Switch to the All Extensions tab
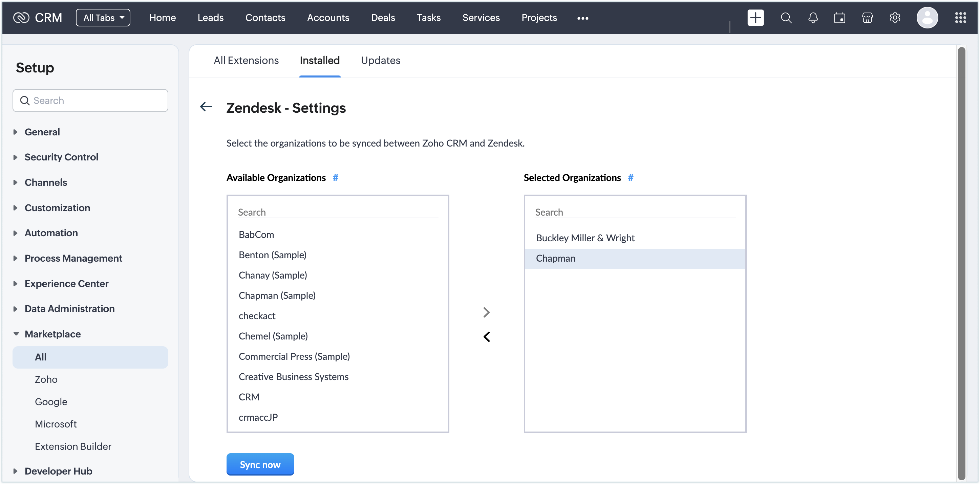This screenshot has height=484, width=980. click(246, 61)
